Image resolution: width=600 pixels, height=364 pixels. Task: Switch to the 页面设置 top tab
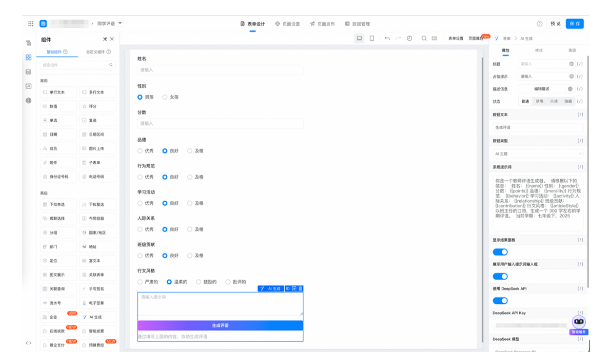click(287, 24)
